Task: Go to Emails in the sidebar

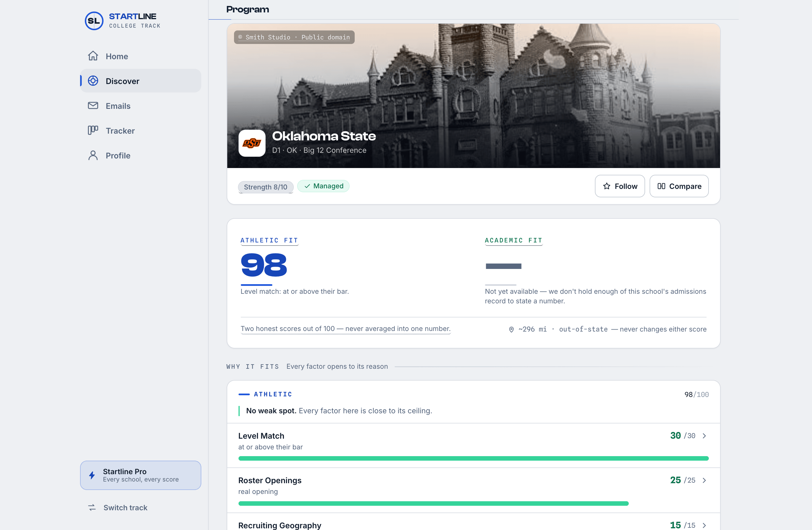Action: (x=141, y=106)
